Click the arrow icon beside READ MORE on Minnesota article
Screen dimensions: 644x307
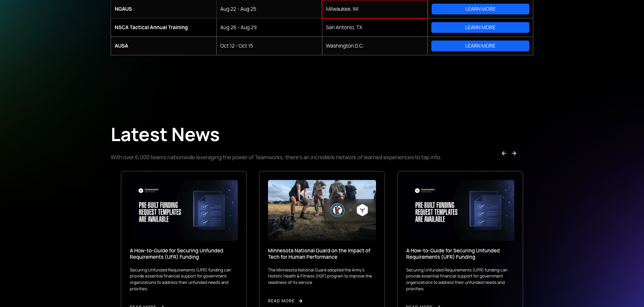coord(301,301)
